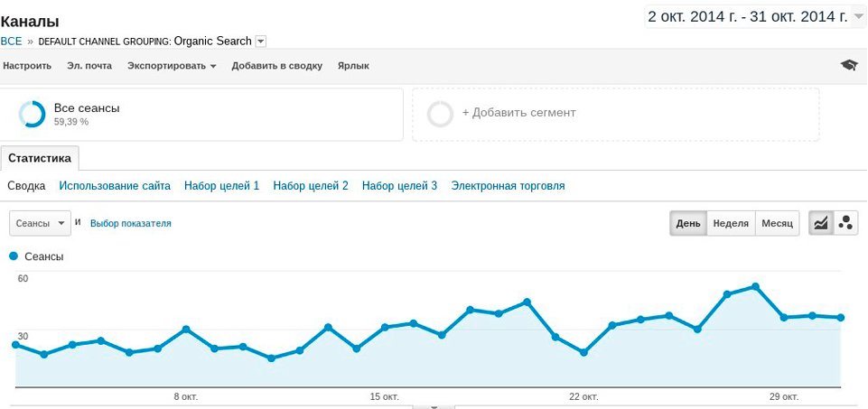Click the blue Сеансы legend dot

14,256
